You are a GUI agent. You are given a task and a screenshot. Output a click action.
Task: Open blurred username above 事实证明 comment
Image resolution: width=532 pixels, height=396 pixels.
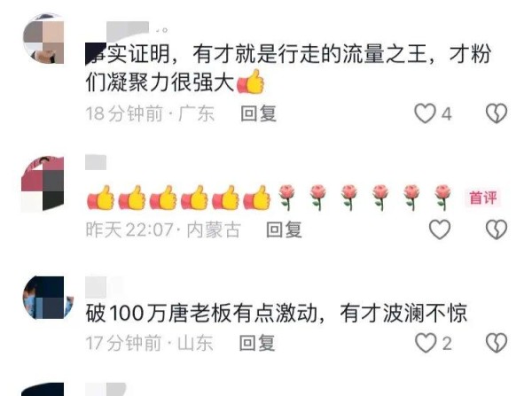[x=128, y=27]
